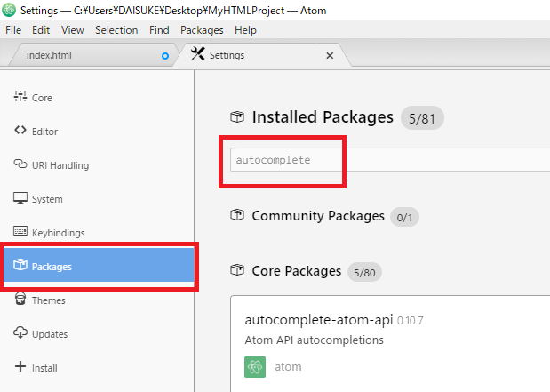Click the Atom API autocompletions description
Image resolution: width=550 pixels, height=392 pixels.
point(315,340)
